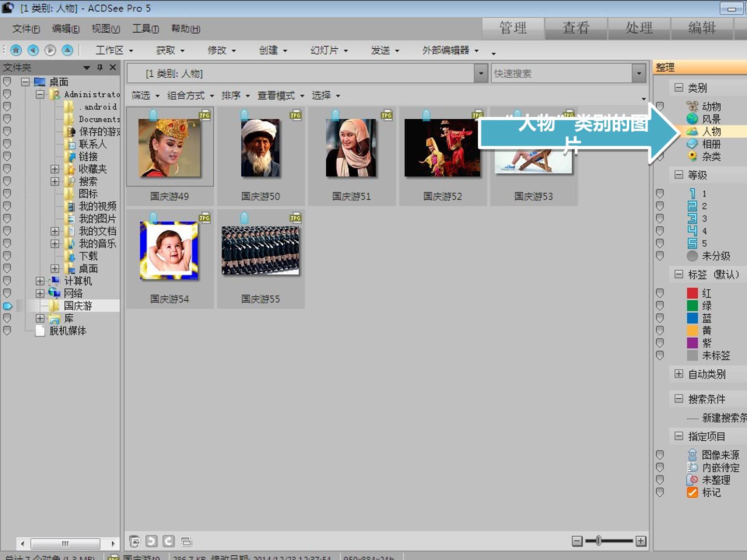Open the 帮助(H) menu
The image size is (747, 560).
pos(186,29)
